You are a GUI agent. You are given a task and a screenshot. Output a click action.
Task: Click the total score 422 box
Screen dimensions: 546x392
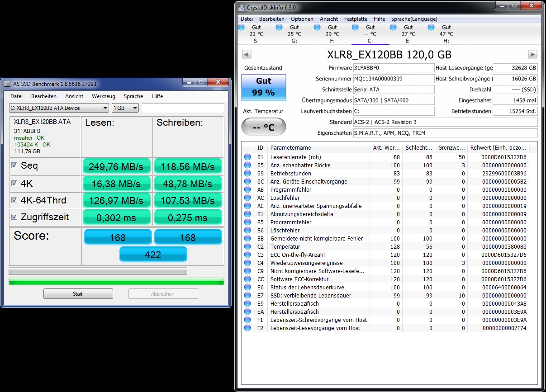pos(153,254)
